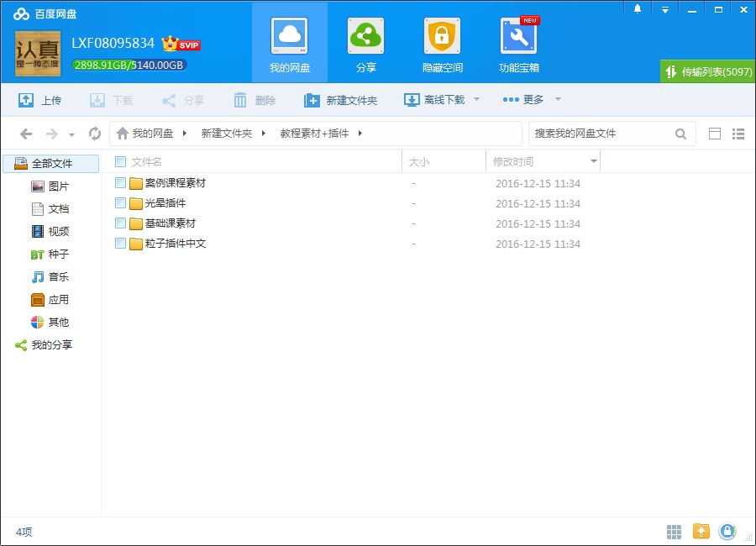This screenshot has width=756, height=546.
Task: Navigate to 我的网盘 in breadcrumb
Action: coord(152,133)
